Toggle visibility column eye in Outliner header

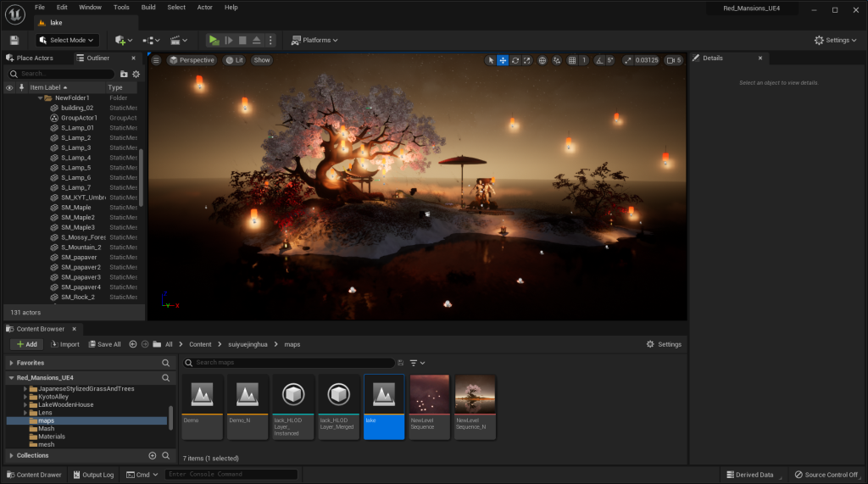coord(9,87)
